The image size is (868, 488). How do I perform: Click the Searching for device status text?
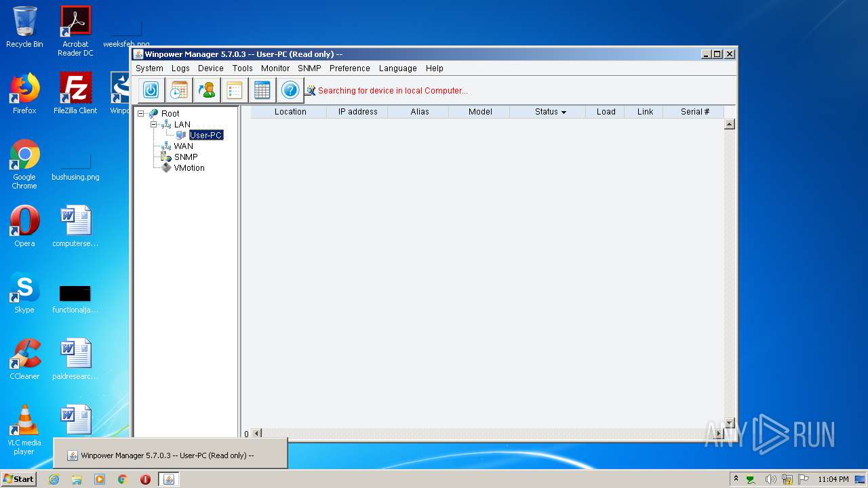pyautogui.click(x=393, y=91)
